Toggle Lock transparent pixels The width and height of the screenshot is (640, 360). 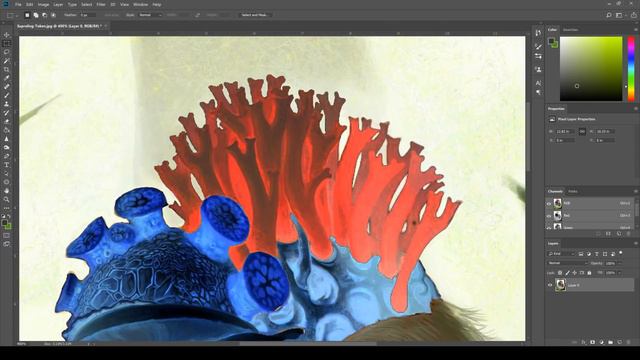[x=560, y=273]
